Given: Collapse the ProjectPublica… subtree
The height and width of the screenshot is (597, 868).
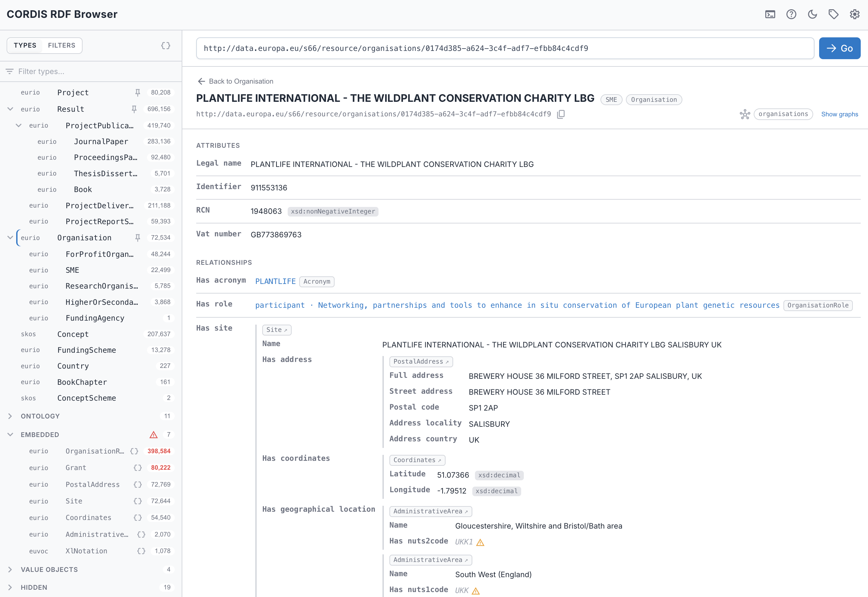Looking at the screenshot, I should pos(19,125).
